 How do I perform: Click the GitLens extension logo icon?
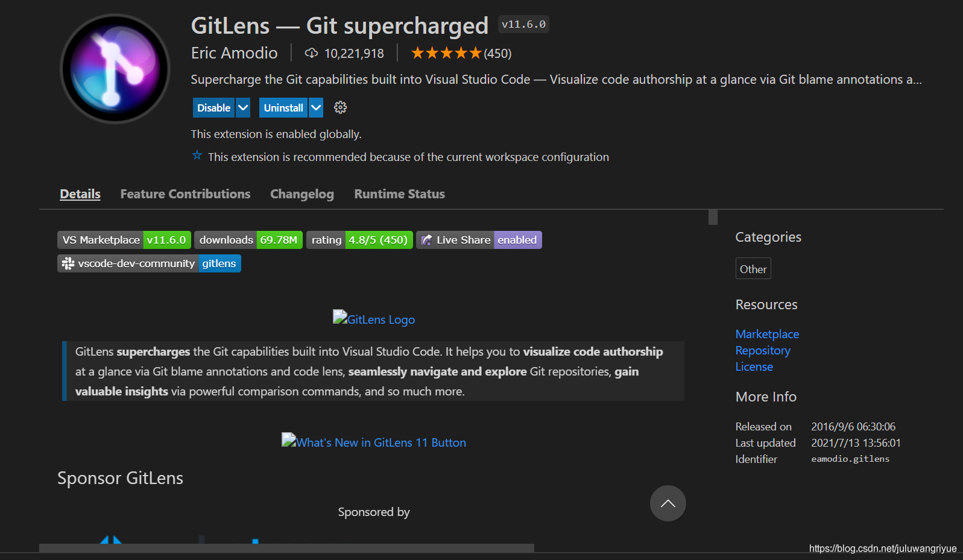pos(115,69)
